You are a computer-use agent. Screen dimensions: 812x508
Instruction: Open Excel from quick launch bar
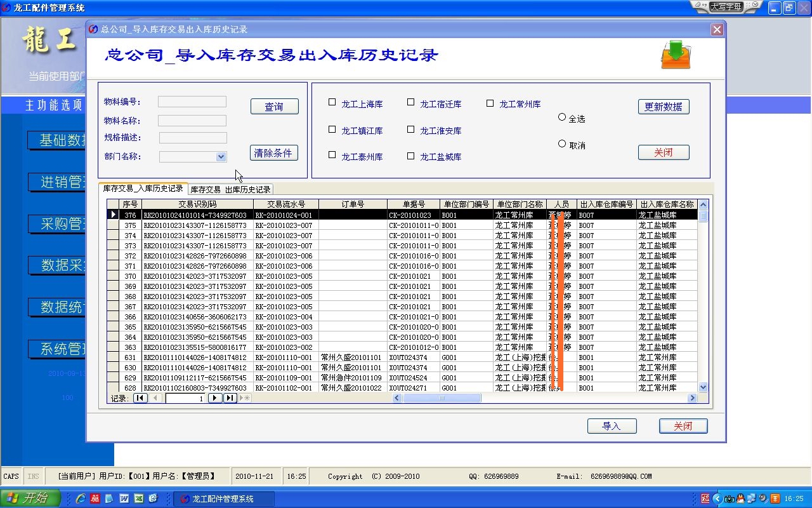click(139, 498)
